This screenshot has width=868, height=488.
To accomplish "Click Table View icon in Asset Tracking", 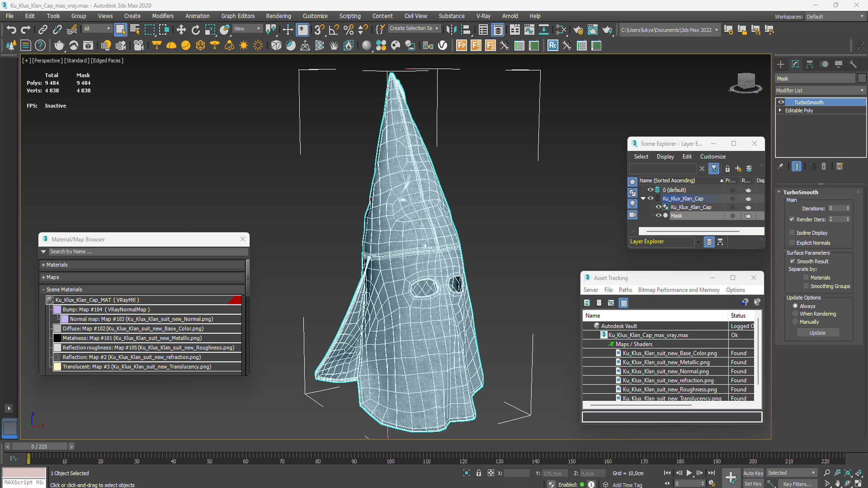I will [624, 303].
